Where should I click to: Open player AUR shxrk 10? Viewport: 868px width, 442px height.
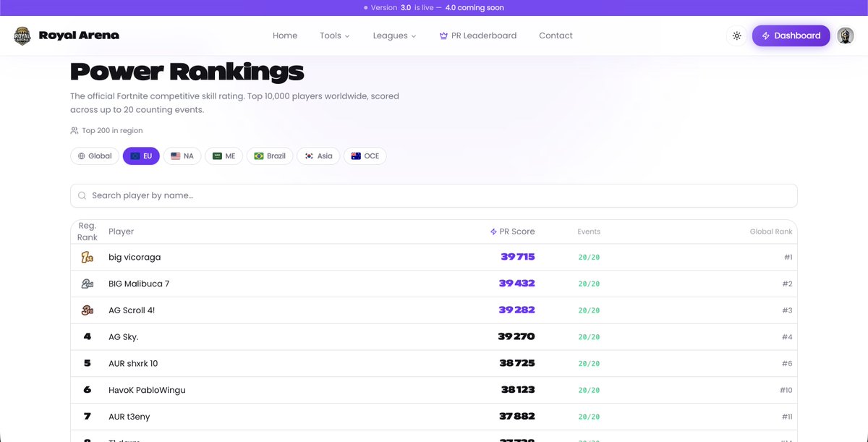coord(133,363)
